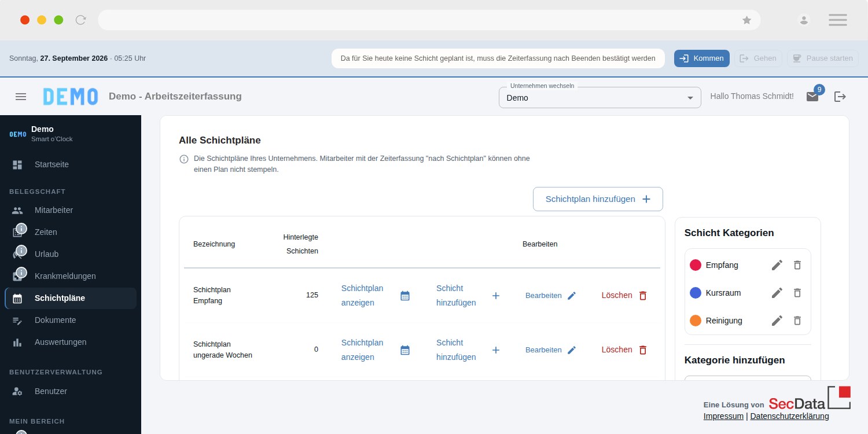Open the Datenschutzerklärung link
Image resolution: width=868 pixels, height=434 pixels.
[x=789, y=416]
